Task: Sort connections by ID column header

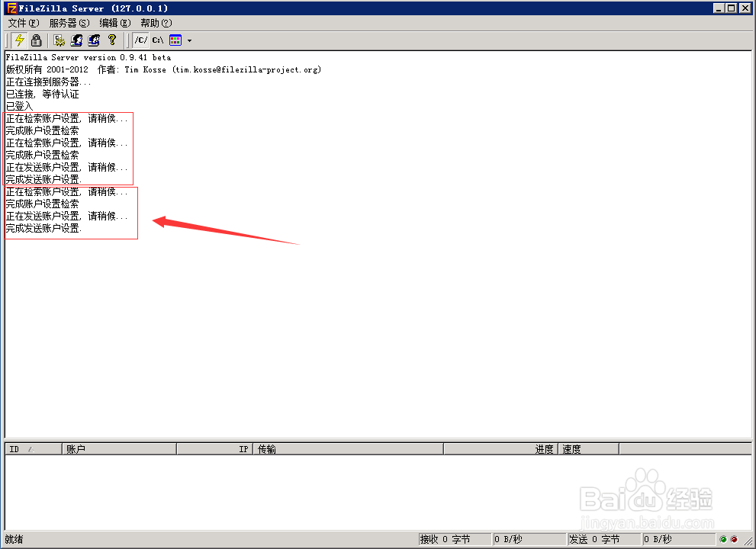Action: pos(34,449)
